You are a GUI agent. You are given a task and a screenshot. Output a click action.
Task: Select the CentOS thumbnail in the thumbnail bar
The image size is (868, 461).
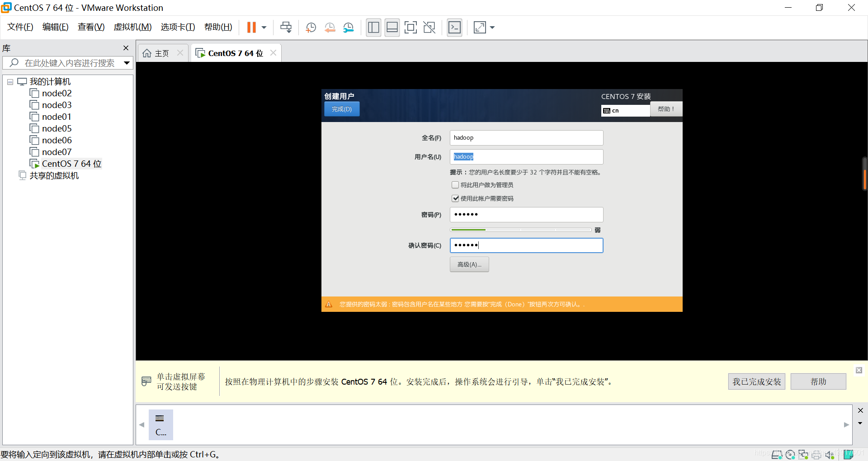[x=160, y=425]
